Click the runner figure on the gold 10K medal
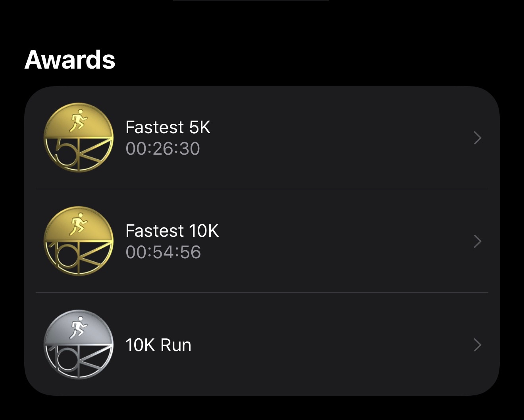The image size is (524, 420). tap(78, 224)
